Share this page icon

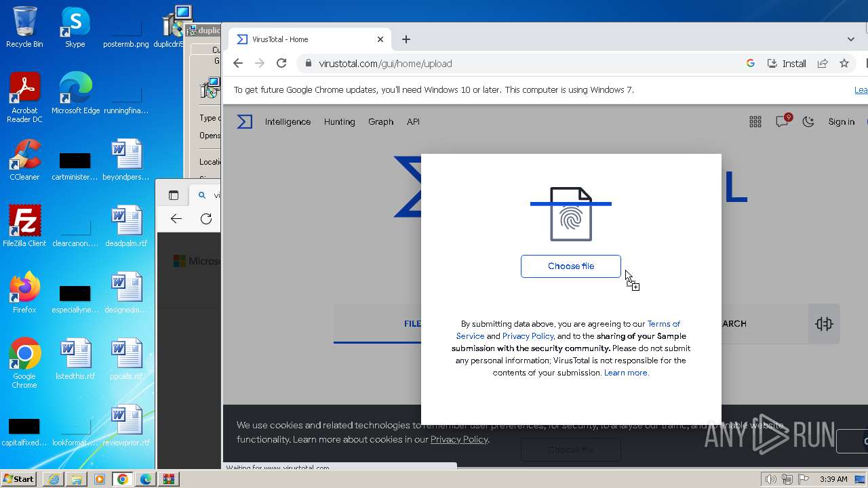coord(823,63)
